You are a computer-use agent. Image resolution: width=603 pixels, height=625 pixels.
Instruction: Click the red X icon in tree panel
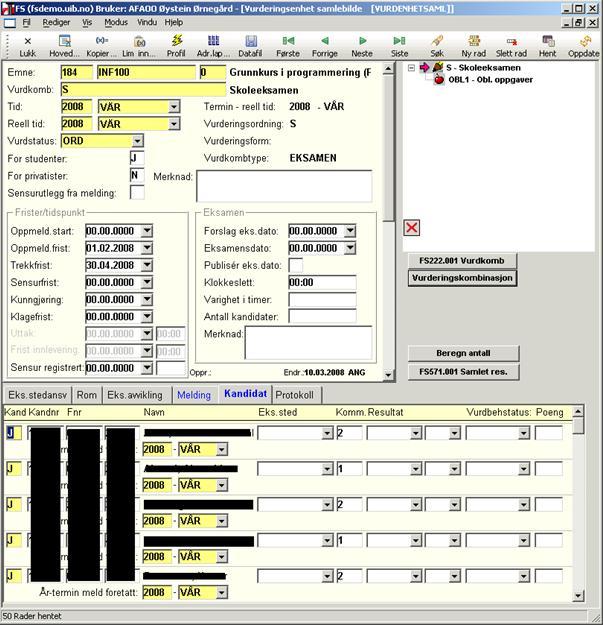tap(412, 228)
